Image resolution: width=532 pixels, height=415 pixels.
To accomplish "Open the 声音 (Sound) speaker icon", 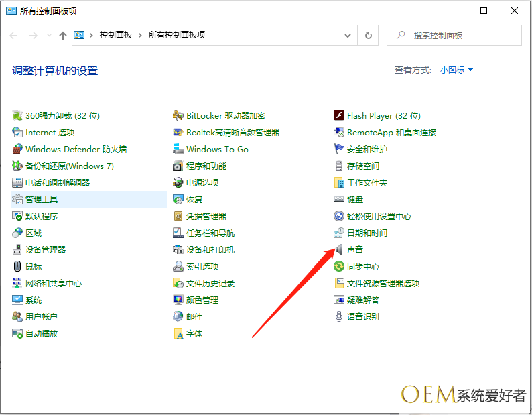I will 339,249.
